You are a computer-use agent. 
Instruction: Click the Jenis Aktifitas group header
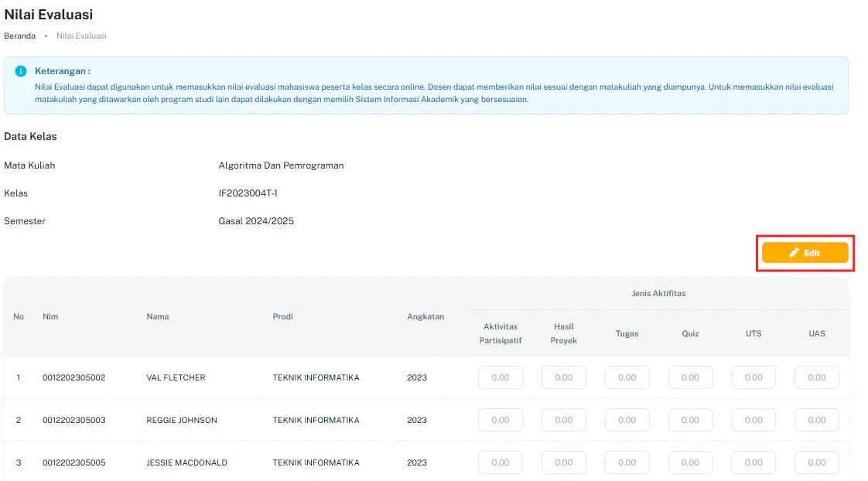click(659, 293)
